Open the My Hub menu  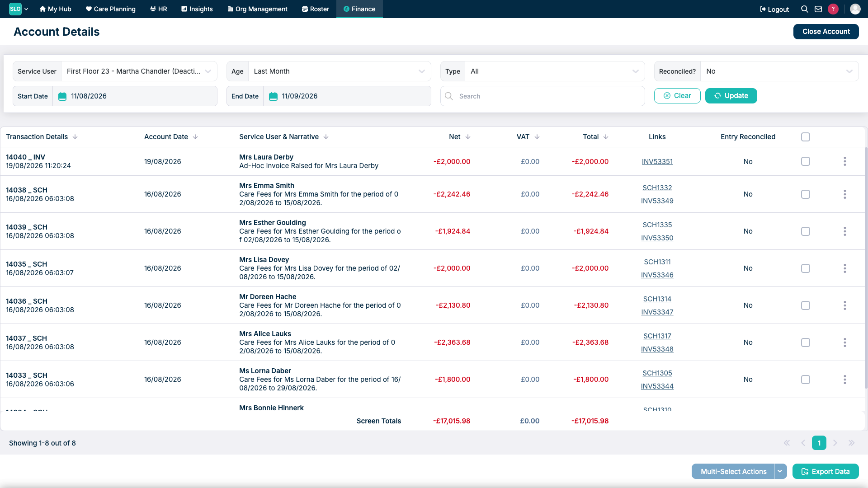[55, 9]
